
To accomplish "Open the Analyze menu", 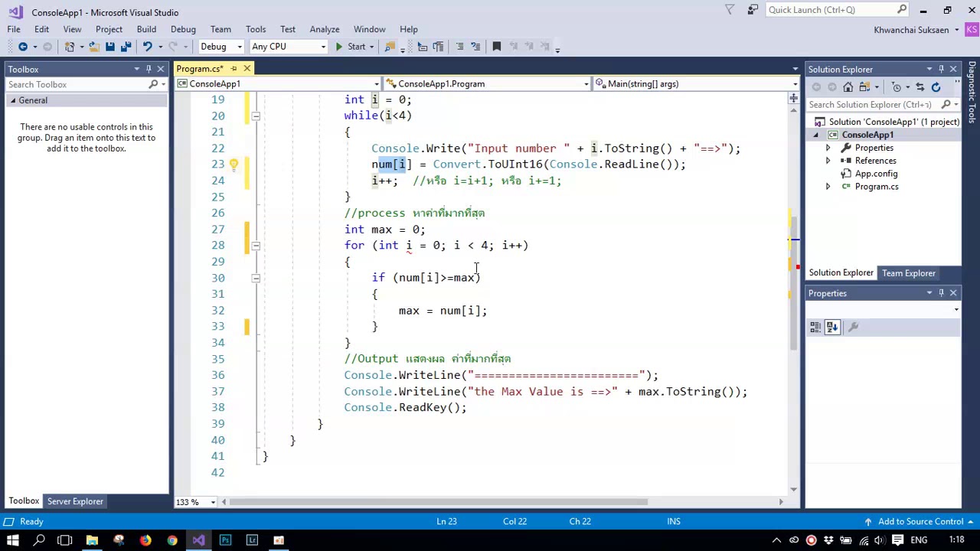I will coord(325,29).
